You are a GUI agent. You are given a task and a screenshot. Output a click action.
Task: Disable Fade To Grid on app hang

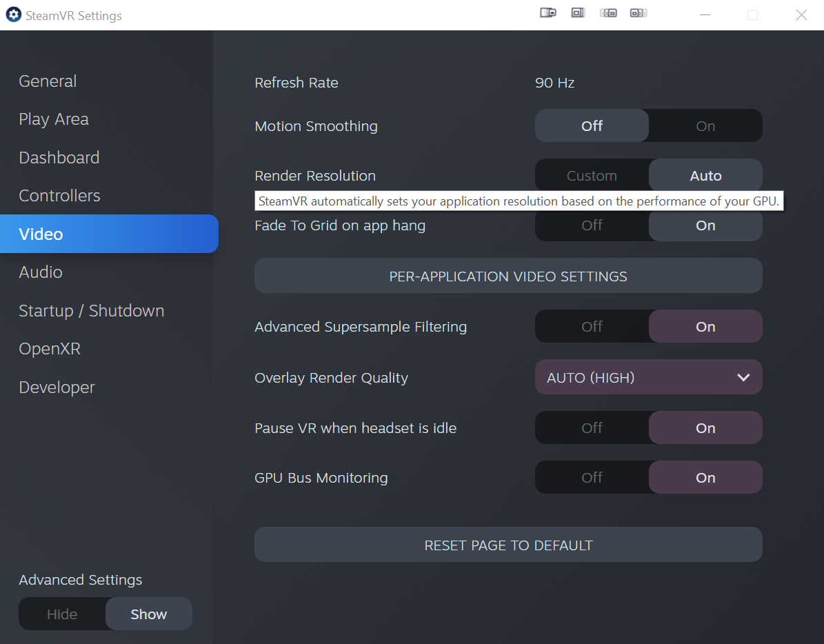[x=592, y=226]
